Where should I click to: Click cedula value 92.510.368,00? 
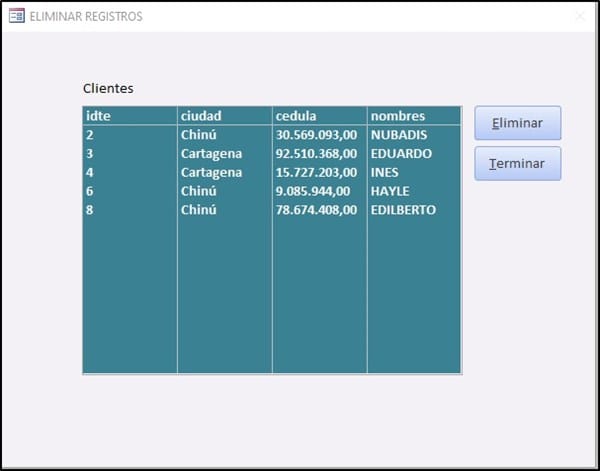click(316, 153)
